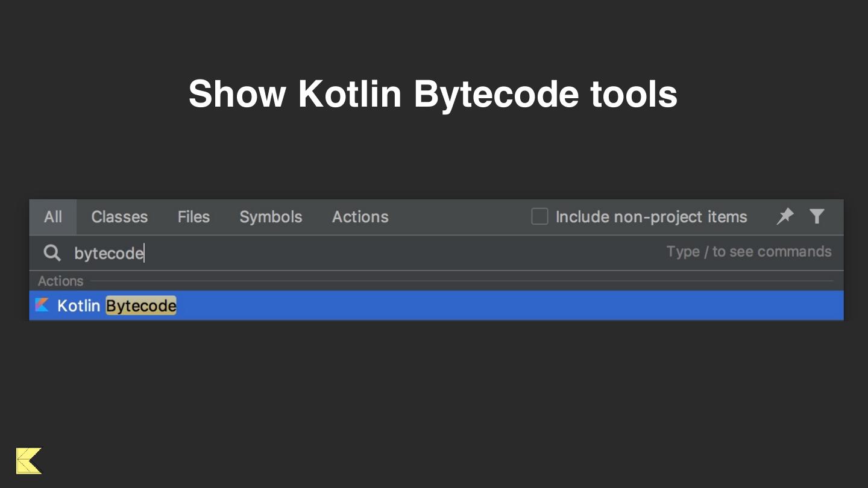868x488 pixels.
Task: Tick the Include non-project items checkbox
Action: 539,216
